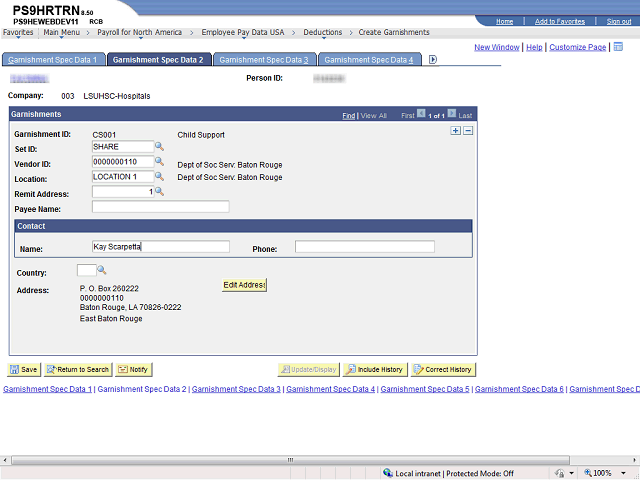This screenshot has width=640, height=480.
Task: Click Find link in Garnishments header
Action: pos(348,116)
